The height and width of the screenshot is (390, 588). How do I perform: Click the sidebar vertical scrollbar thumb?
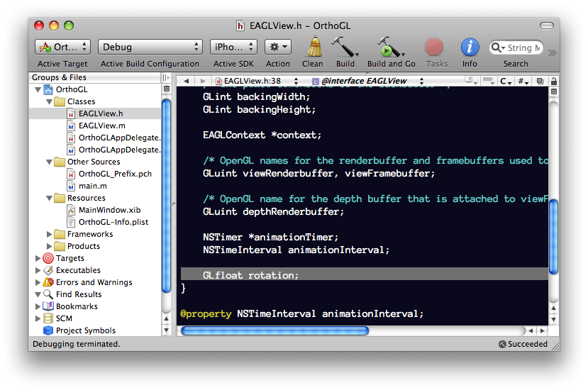166,196
